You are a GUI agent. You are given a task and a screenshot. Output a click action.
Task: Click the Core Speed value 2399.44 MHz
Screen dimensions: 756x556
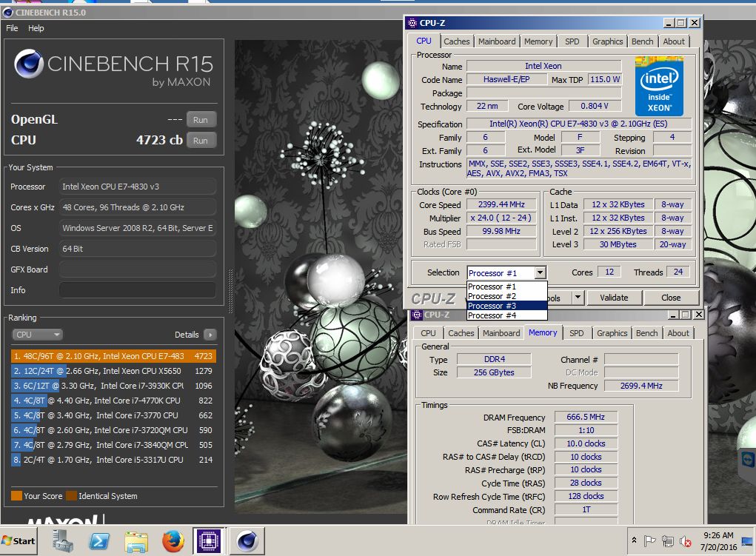click(x=501, y=204)
